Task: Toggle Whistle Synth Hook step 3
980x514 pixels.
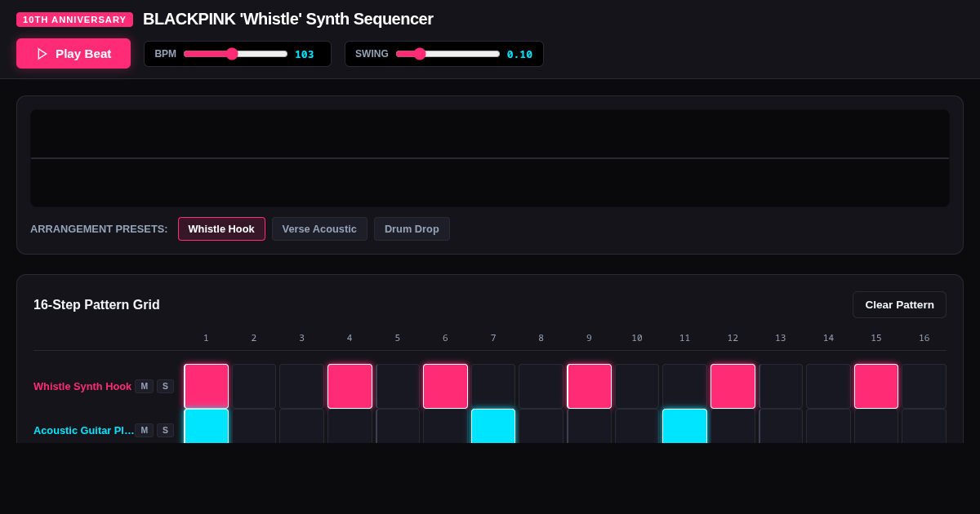Action: point(301,386)
